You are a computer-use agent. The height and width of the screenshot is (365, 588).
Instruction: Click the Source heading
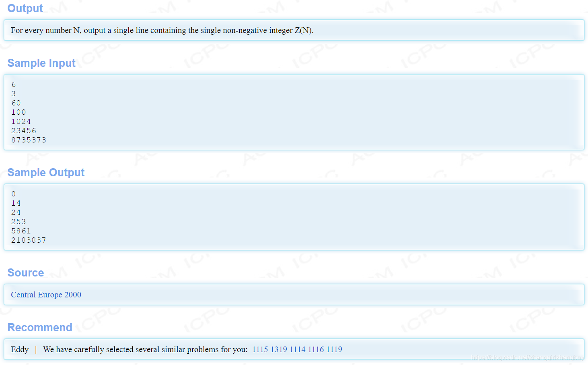(26, 273)
